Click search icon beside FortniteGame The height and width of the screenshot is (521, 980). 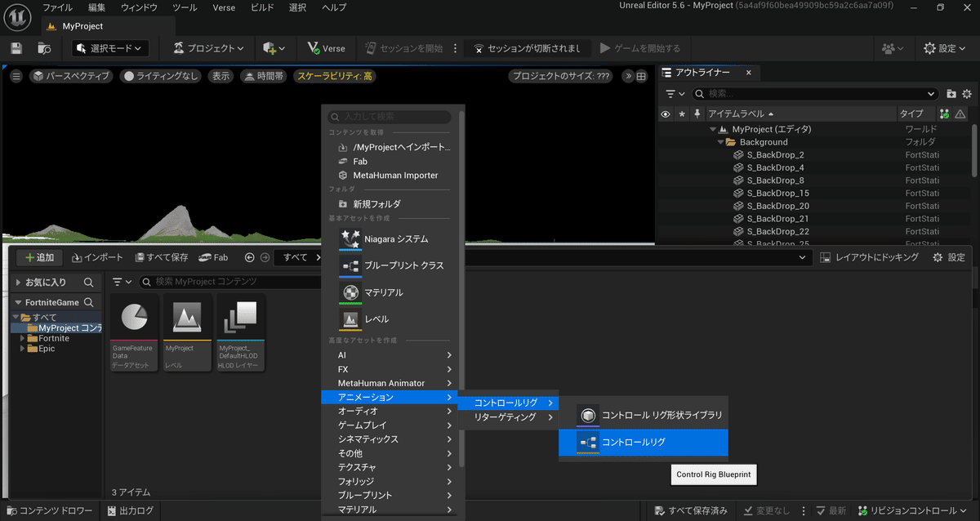click(89, 302)
